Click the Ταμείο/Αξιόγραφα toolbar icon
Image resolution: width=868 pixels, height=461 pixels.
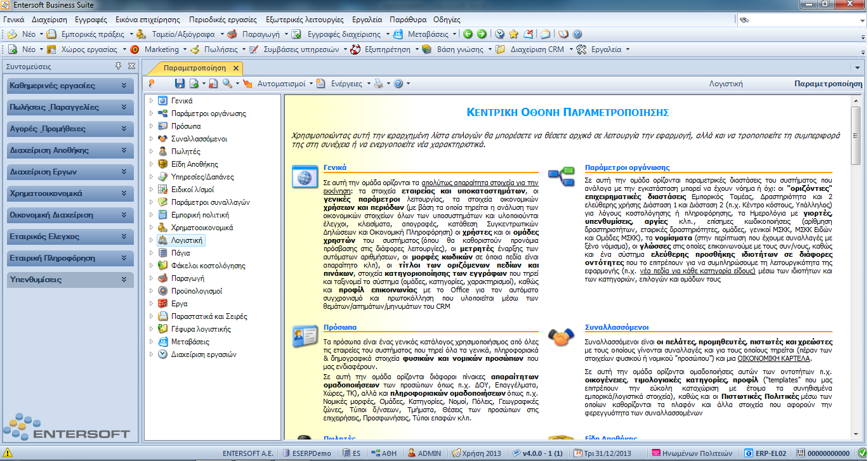click(140, 34)
